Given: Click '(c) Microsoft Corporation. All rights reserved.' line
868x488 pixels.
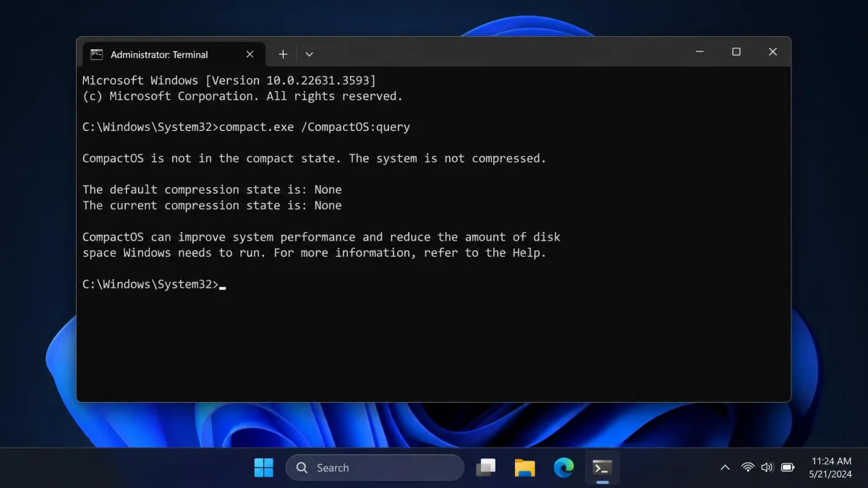Looking at the screenshot, I should 242,96.
